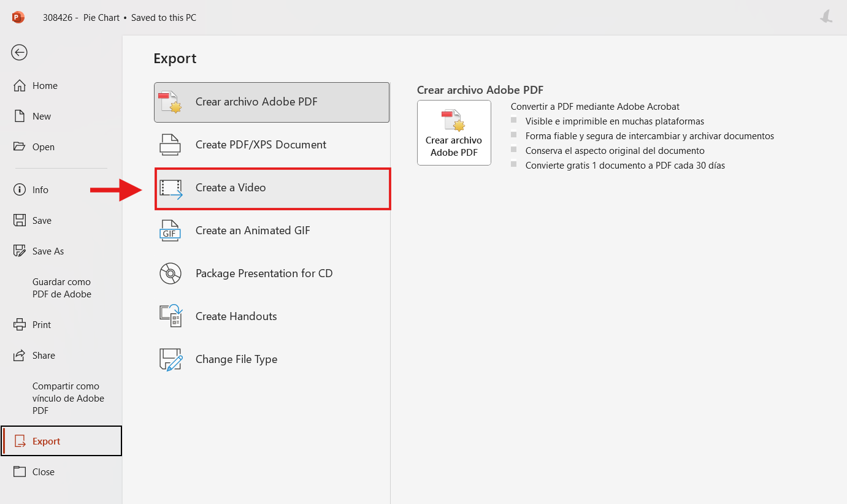847x504 pixels.
Task: Close the presentation from sidebar
Action: pyautogui.click(x=43, y=472)
